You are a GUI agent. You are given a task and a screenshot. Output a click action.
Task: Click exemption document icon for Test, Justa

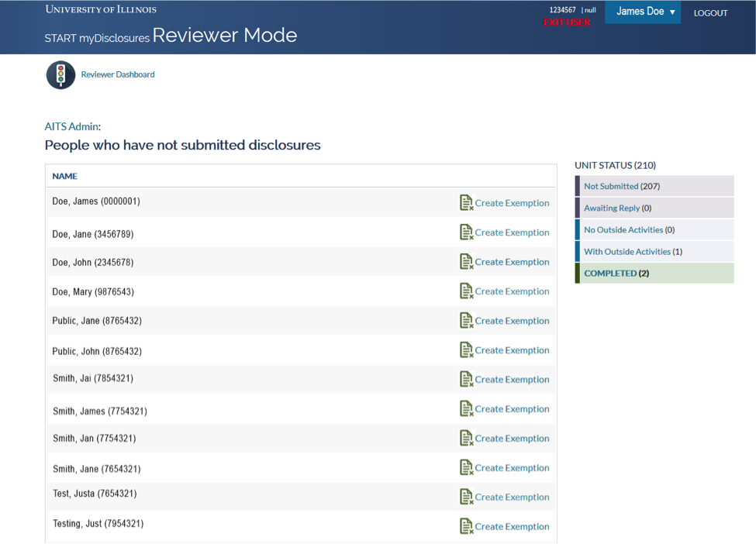[x=466, y=497]
